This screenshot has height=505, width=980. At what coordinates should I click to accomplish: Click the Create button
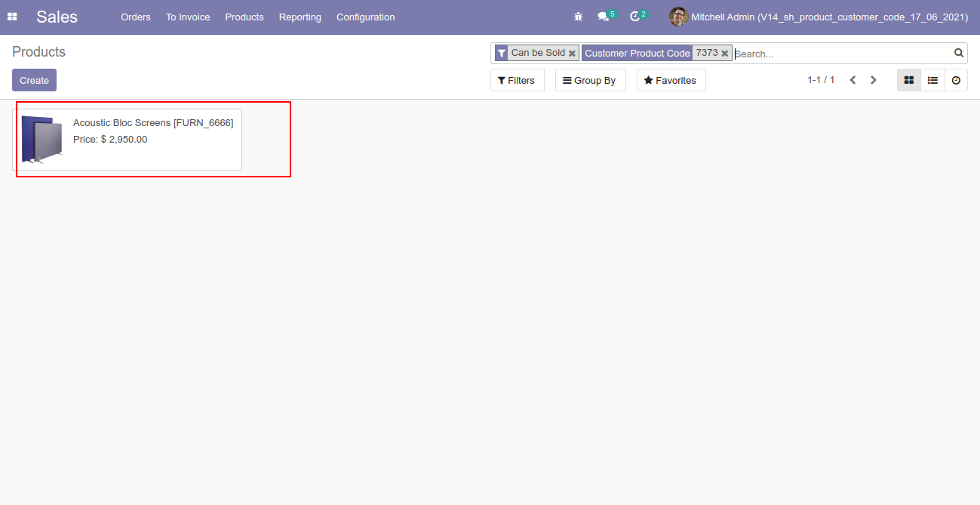tap(34, 80)
